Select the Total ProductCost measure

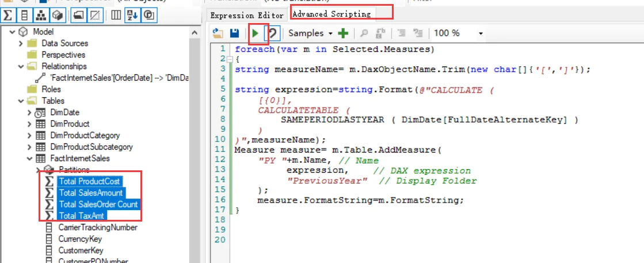[x=89, y=181]
